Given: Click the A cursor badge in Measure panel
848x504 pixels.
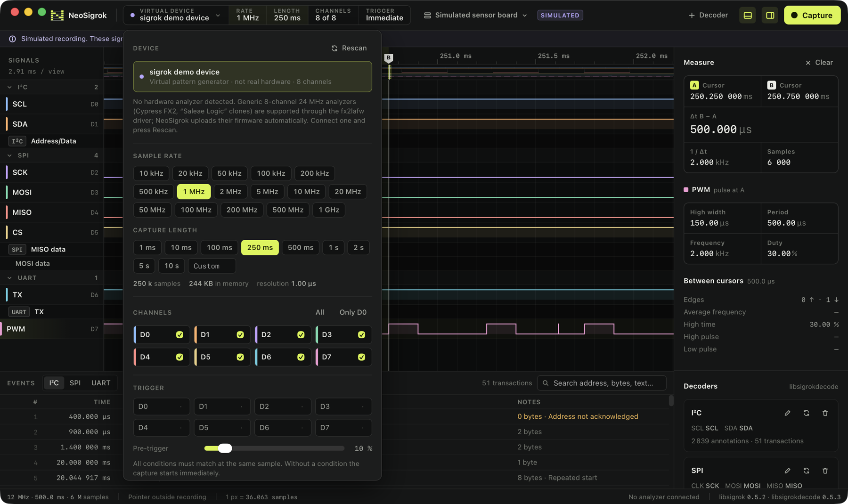Looking at the screenshot, I should [x=694, y=85].
